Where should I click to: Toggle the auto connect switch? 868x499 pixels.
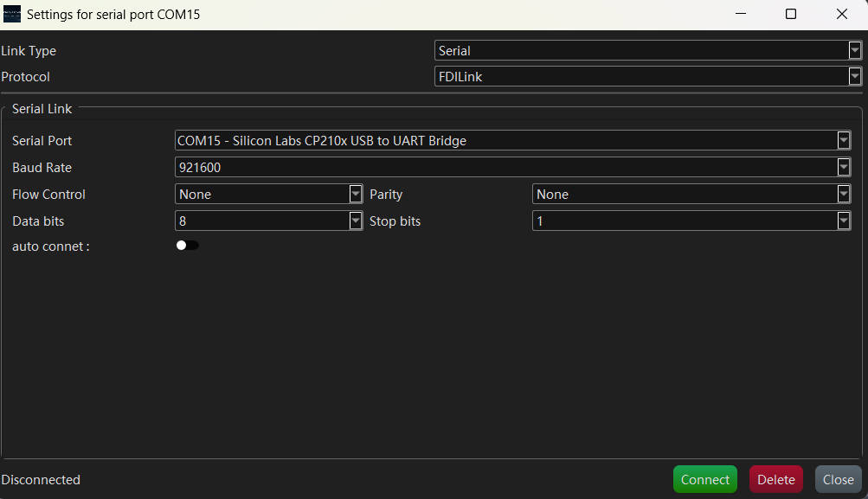pos(187,246)
